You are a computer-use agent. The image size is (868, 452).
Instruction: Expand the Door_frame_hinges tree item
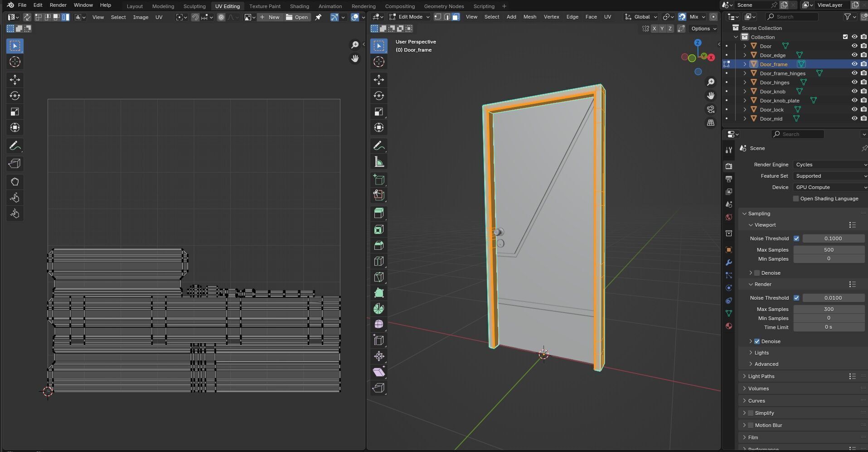[745, 73]
